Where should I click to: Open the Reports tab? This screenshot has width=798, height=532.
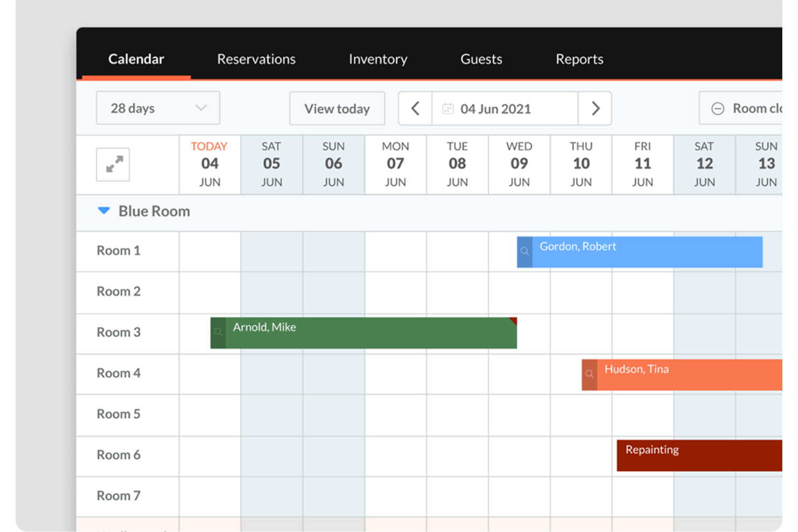(x=579, y=59)
